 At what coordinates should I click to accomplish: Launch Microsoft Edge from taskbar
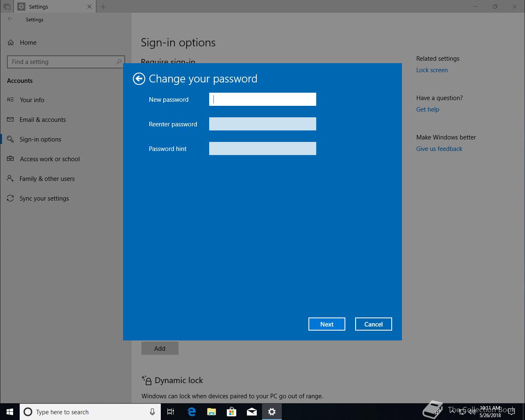pos(191,412)
